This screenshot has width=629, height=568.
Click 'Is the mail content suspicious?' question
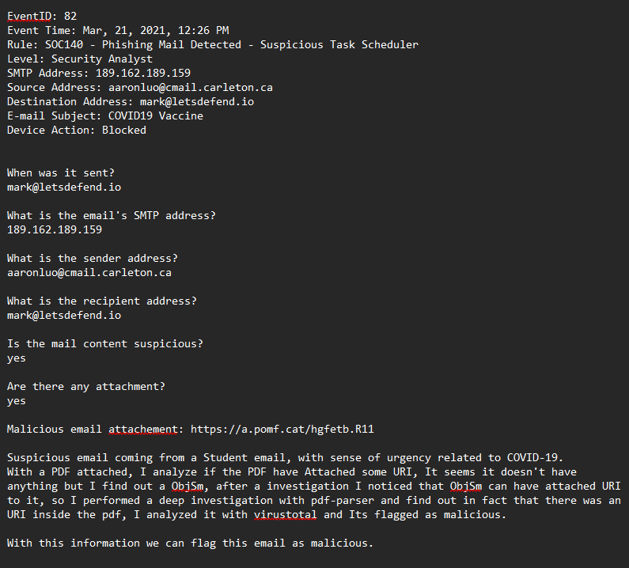[105, 344]
